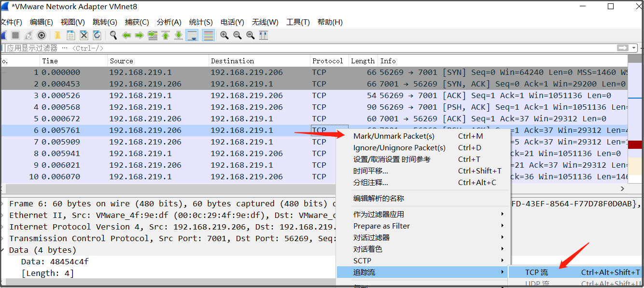Sort by the Destination column header

pyautogui.click(x=259, y=61)
